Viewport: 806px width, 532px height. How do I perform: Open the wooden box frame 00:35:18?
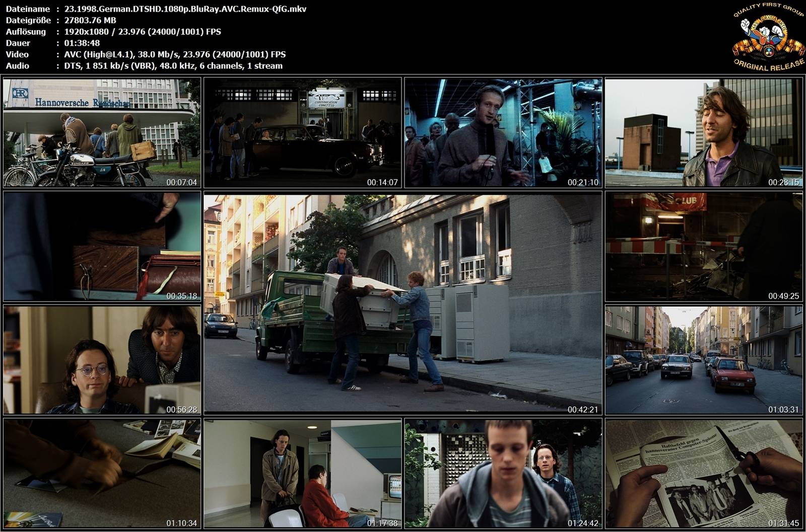pos(102,247)
